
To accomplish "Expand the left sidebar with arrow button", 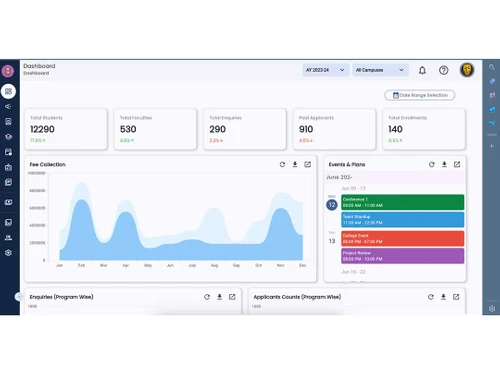I will 18,296.
